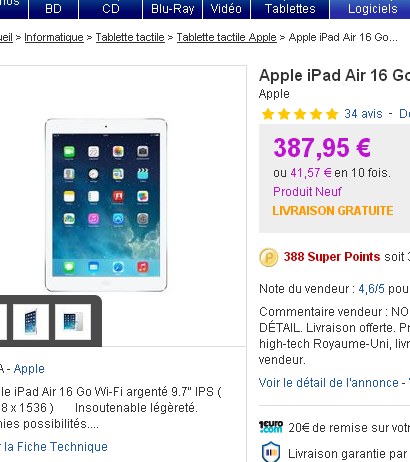Open Voir le détail de l'annonce link

click(329, 383)
